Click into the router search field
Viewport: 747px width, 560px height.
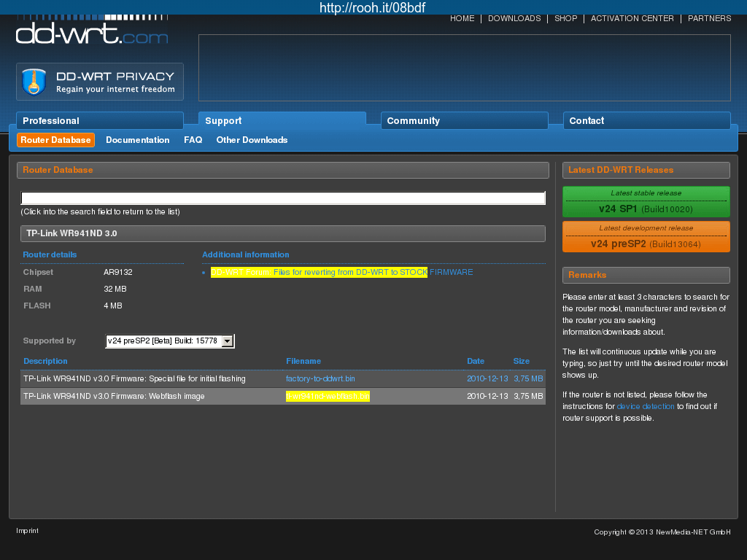tap(283, 198)
